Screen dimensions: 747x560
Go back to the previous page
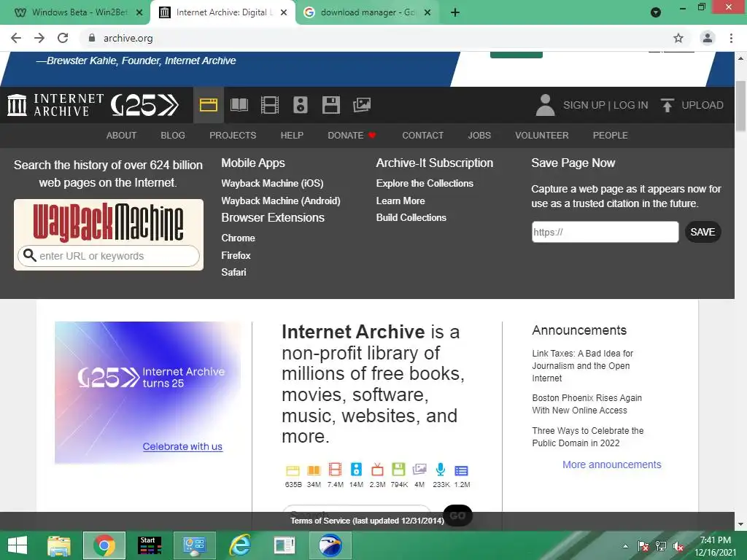coord(16,38)
